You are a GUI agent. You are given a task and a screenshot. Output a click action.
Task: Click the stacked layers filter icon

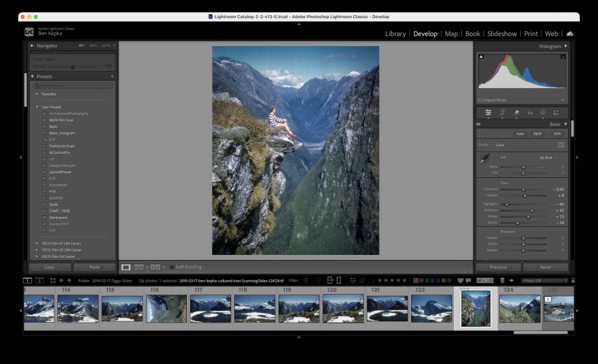[x=502, y=280]
